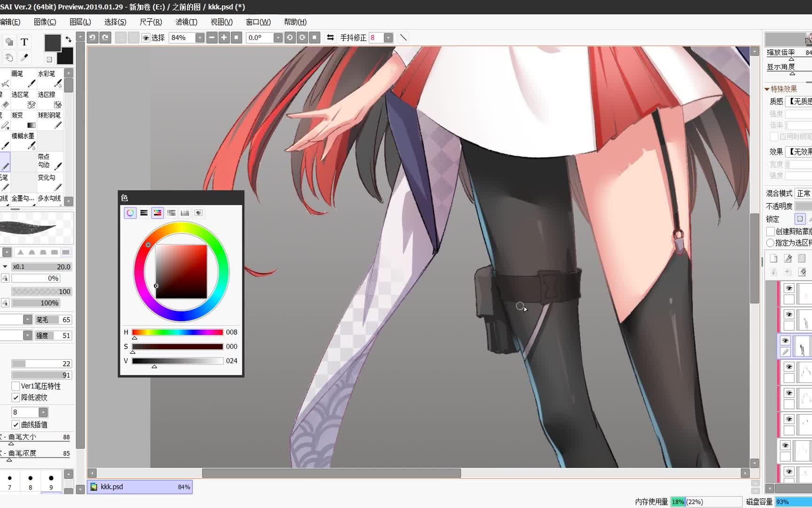Open the 0.0° rotation angle dropdown
The width and height of the screenshot is (812, 508).
[278, 38]
